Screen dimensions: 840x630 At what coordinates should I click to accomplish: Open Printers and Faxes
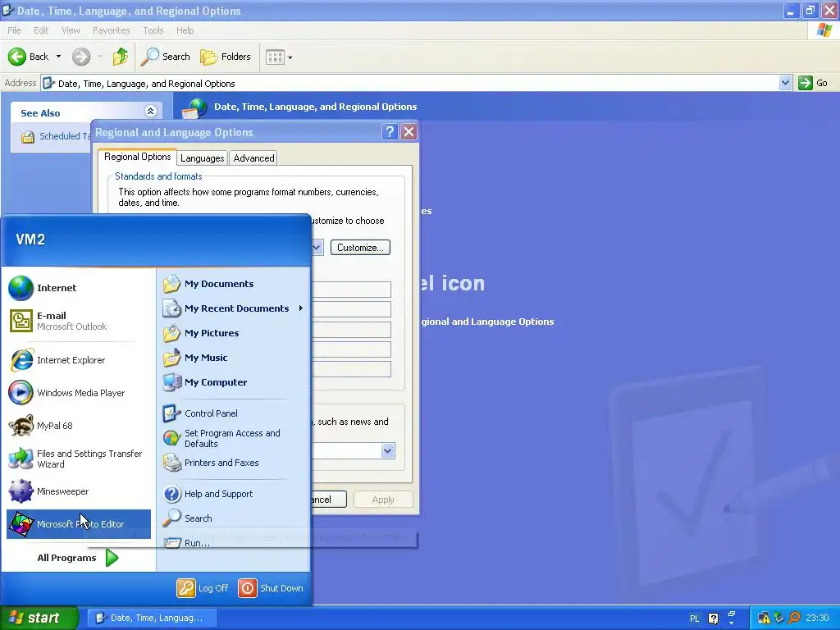[234, 463]
